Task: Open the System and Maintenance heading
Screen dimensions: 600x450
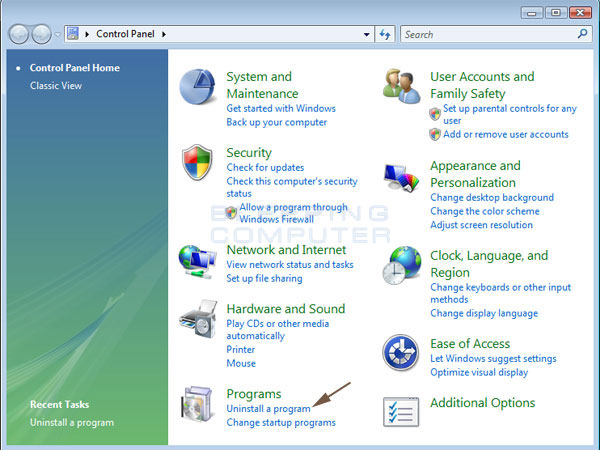Action: coord(262,85)
